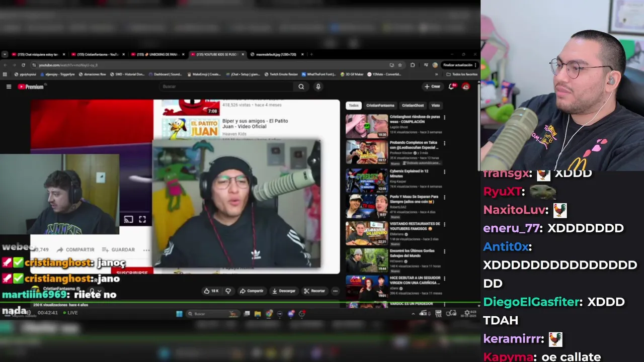Screen dimensions: 644x362
Task: Click the browser back arrow
Action: coord(5,65)
